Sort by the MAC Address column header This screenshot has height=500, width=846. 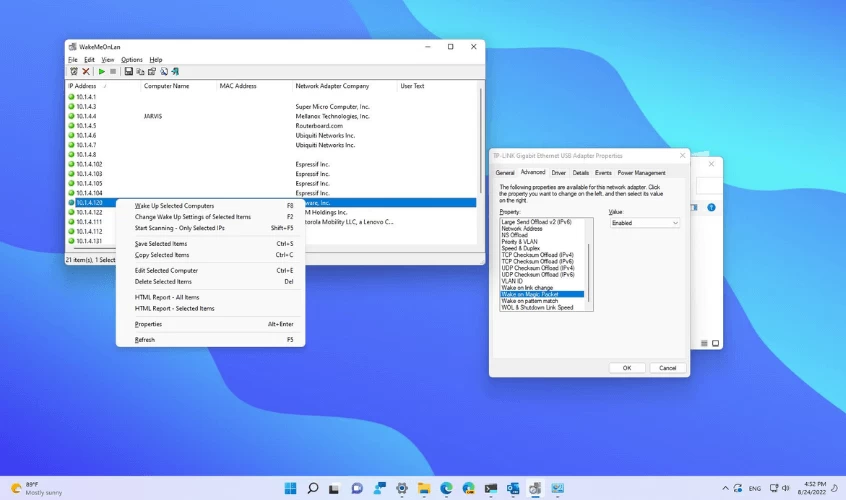(254, 86)
